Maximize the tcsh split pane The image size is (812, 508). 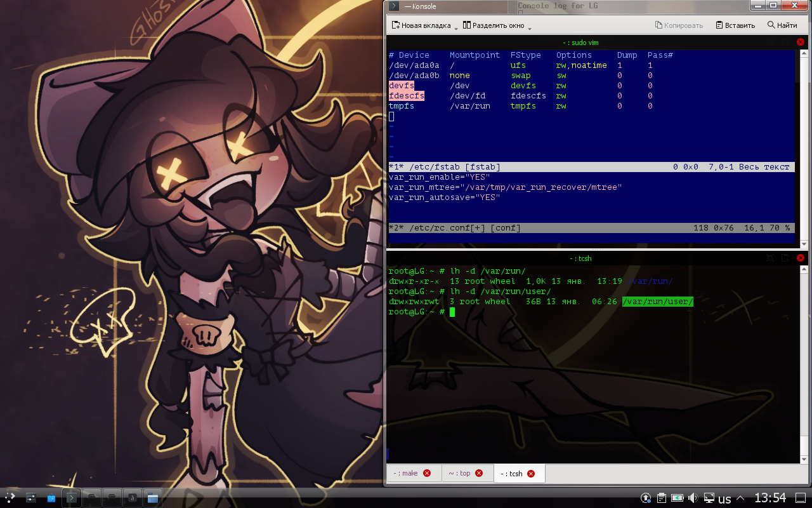770,258
